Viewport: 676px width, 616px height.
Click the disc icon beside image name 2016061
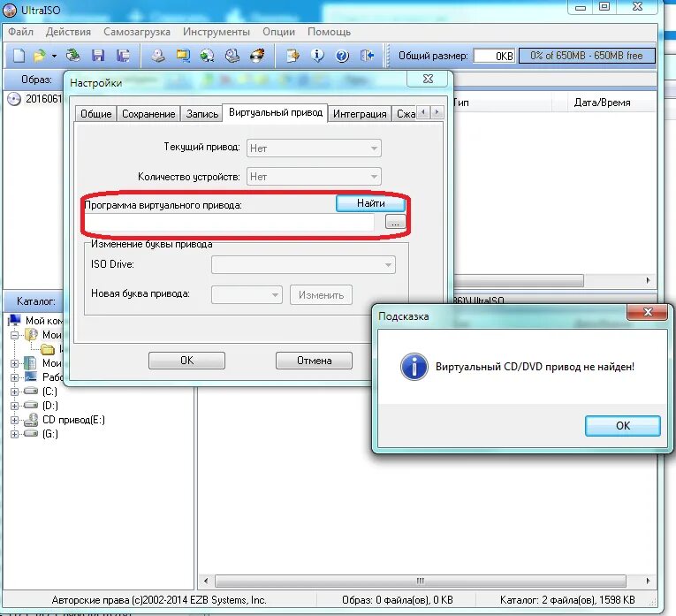[x=14, y=99]
